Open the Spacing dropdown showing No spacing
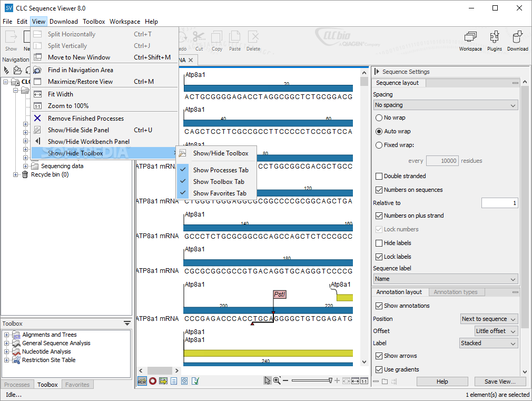The image size is (532, 401). pyautogui.click(x=446, y=105)
